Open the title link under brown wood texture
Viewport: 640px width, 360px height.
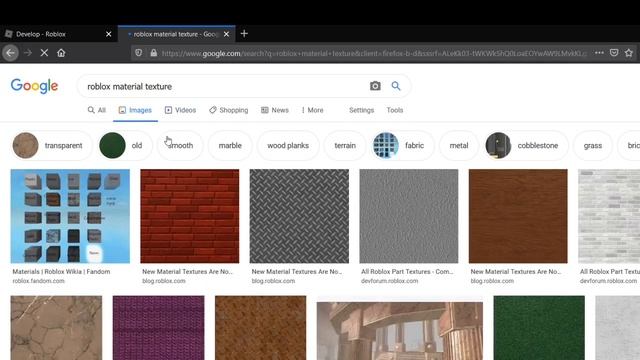click(516, 271)
